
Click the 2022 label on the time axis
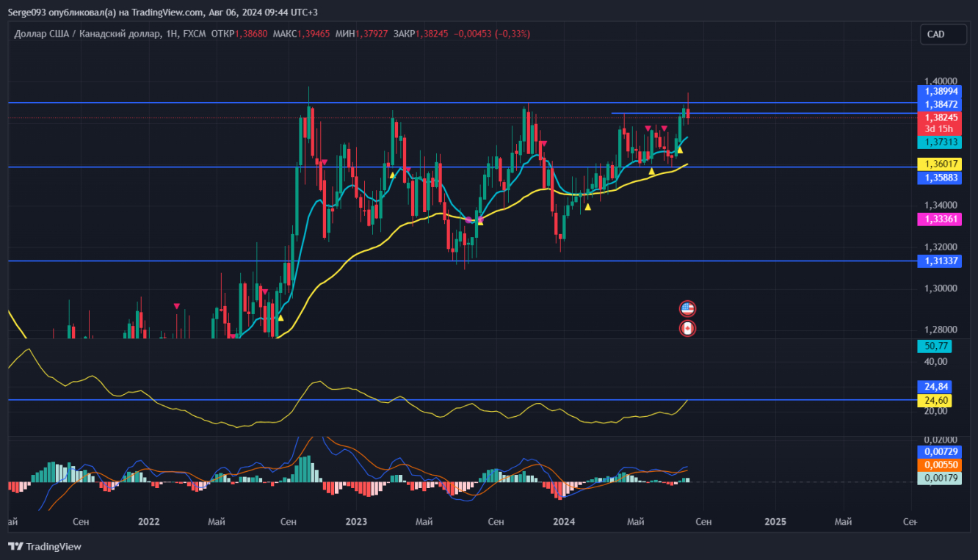point(148,522)
